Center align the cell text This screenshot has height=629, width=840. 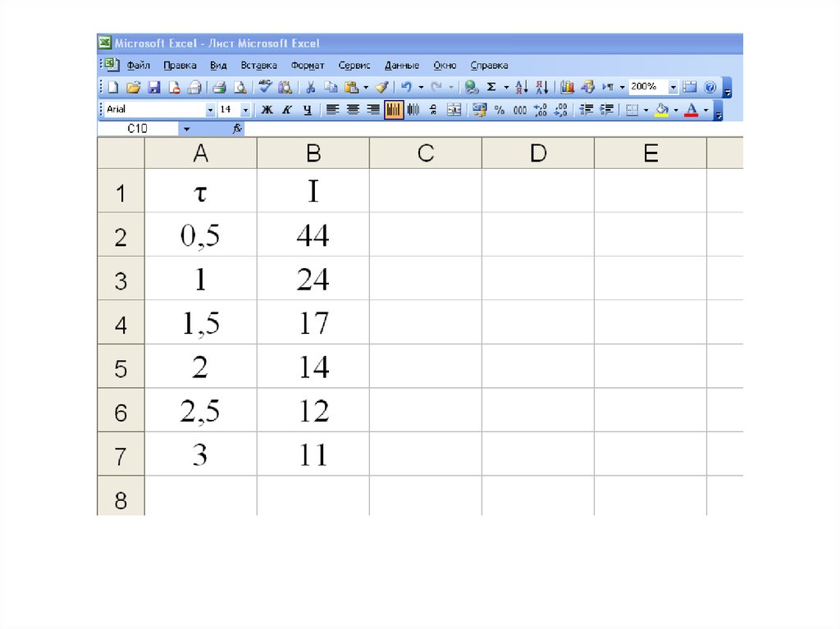353,110
